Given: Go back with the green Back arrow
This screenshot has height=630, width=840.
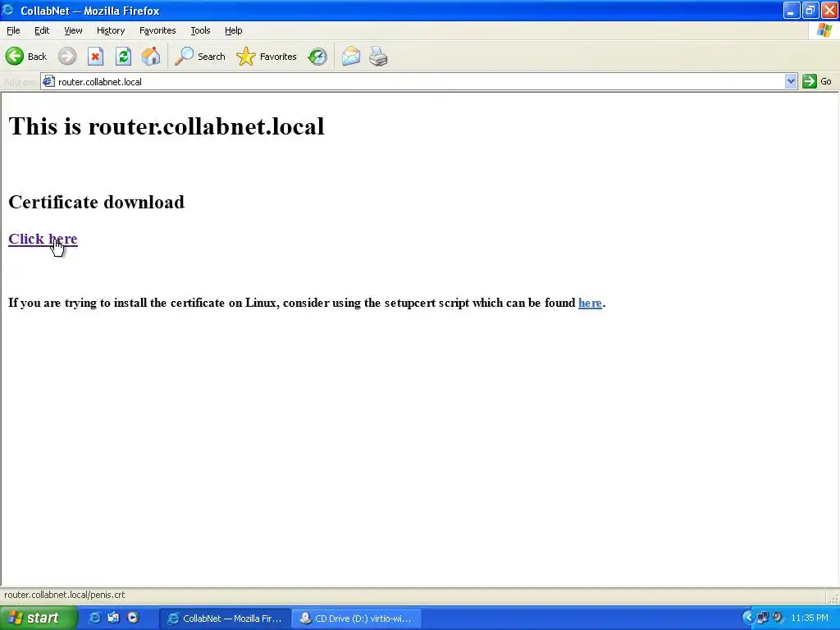Looking at the screenshot, I should point(26,57).
